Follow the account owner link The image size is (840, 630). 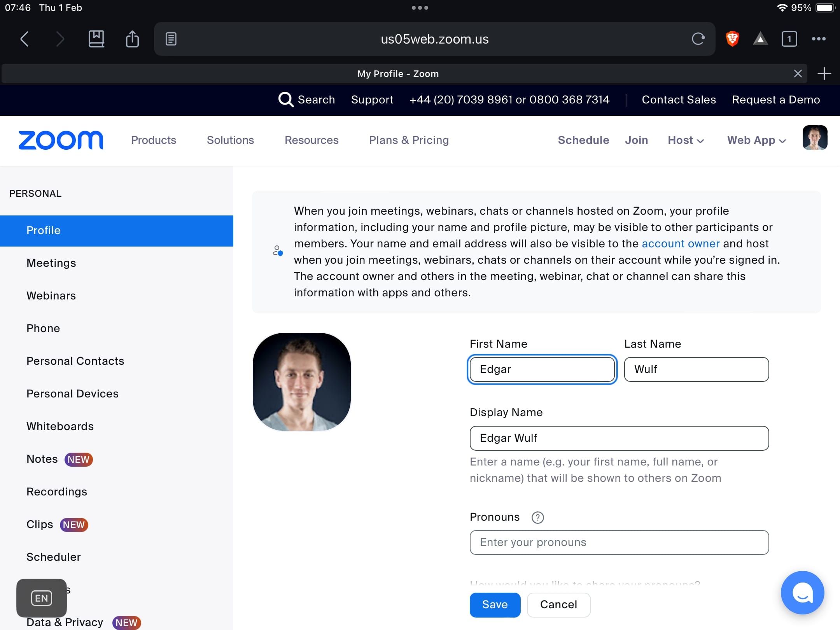point(681,243)
